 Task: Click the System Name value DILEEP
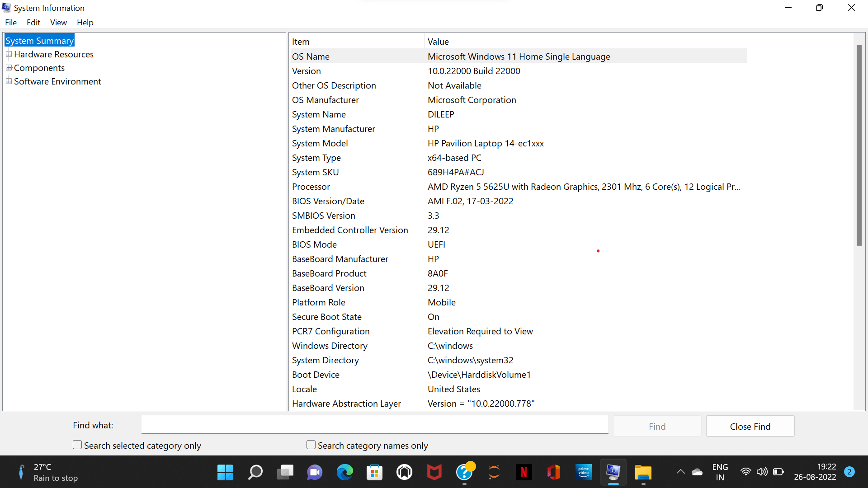point(441,114)
